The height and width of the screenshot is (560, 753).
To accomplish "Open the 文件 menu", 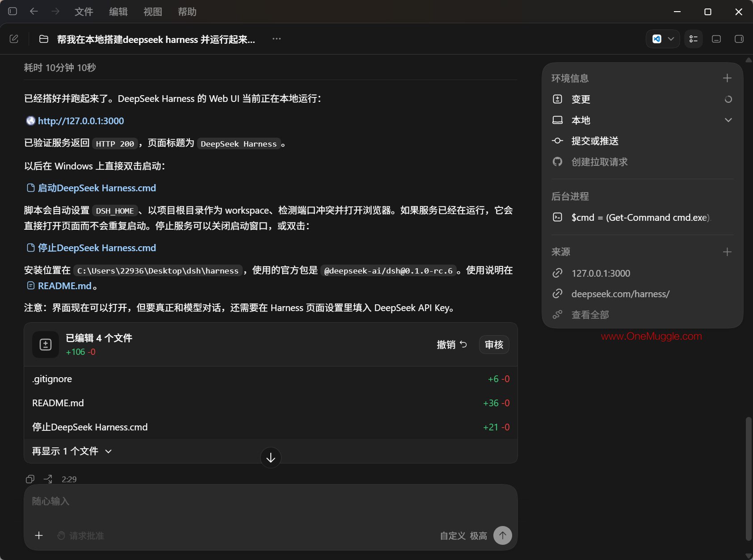I will click(84, 12).
